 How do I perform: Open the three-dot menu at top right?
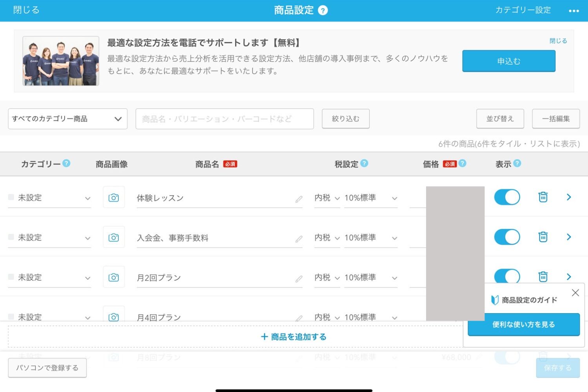click(573, 11)
